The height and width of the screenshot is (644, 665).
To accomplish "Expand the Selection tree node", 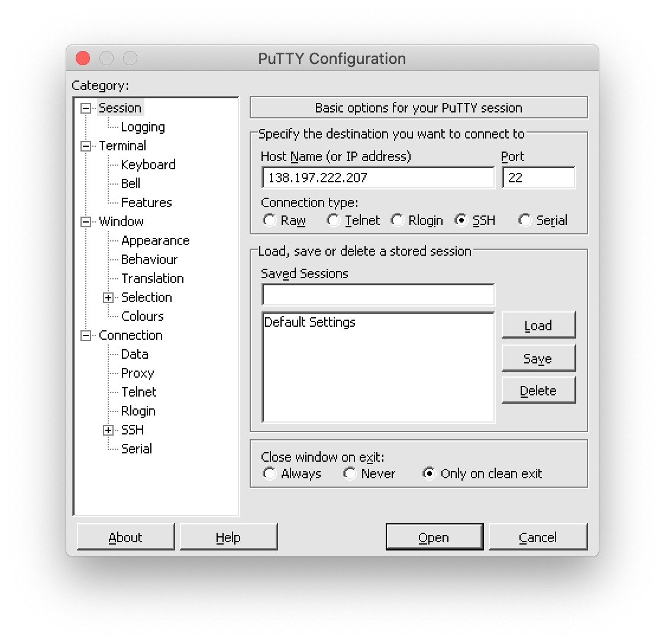I will (x=108, y=298).
